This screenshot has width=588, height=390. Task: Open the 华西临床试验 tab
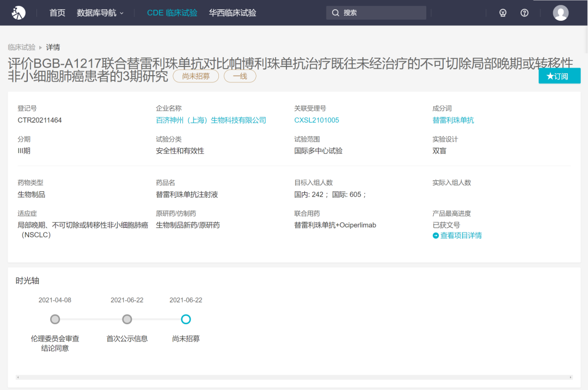pos(232,13)
